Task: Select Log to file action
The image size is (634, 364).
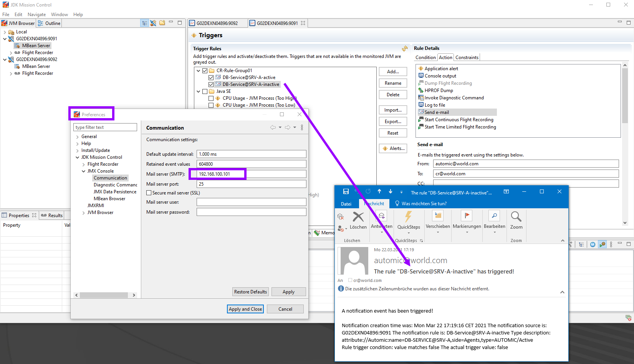Action: tap(435, 105)
